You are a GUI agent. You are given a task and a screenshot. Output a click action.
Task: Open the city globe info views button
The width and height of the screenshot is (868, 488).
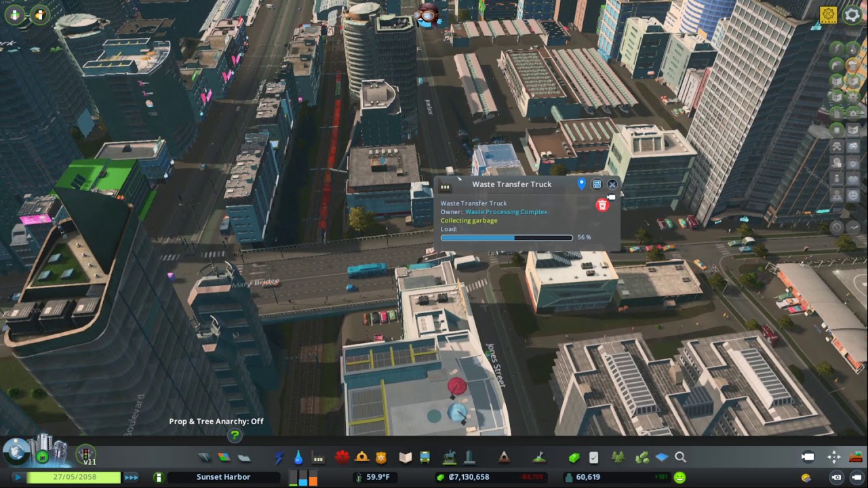[15, 451]
